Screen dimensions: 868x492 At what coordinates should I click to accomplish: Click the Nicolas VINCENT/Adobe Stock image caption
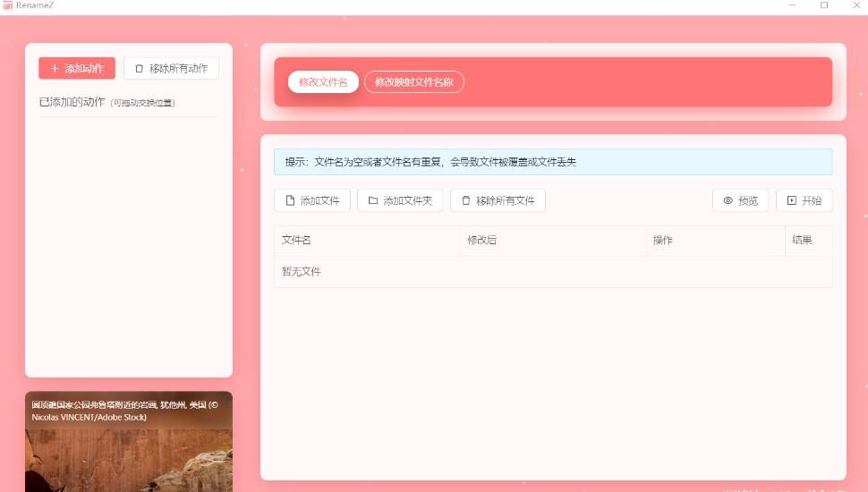click(124, 411)
